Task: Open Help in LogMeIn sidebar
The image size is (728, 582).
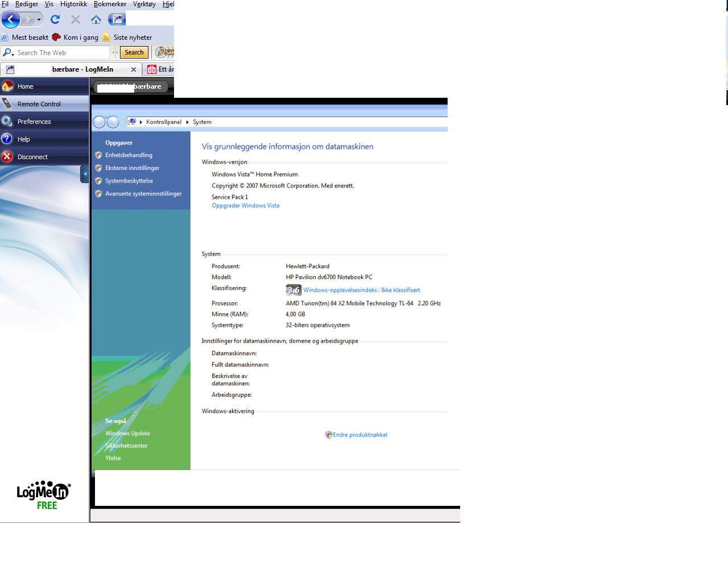Action: [x=44, y=139]
